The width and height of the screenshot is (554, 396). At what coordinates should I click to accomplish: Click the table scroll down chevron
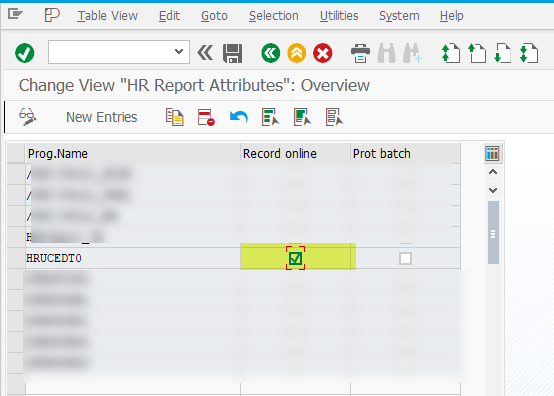[493, 190]
